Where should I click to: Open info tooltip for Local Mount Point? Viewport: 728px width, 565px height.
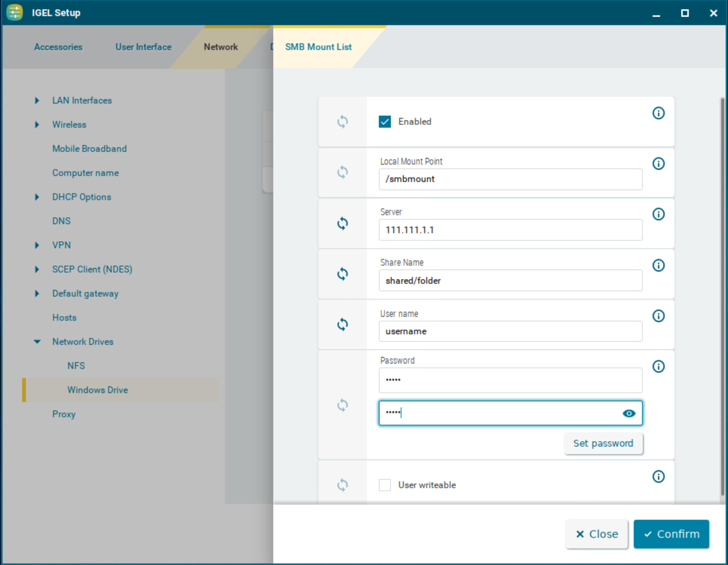click(658, 164)
